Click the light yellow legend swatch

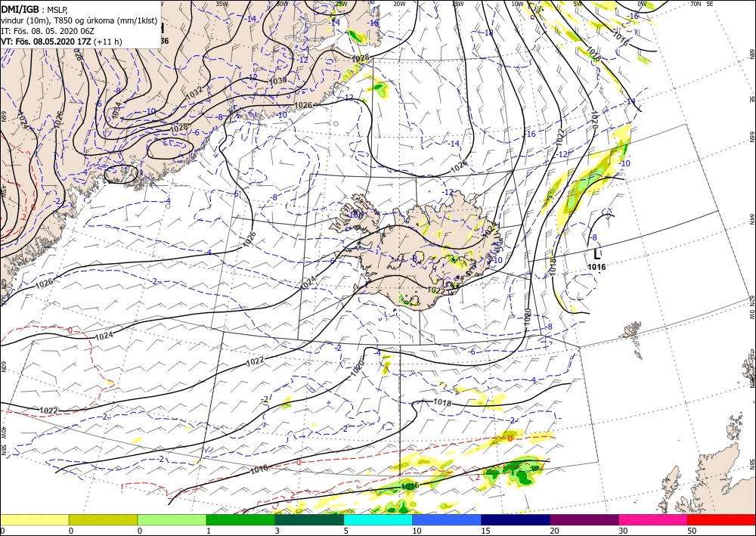[x=34, y=519]
